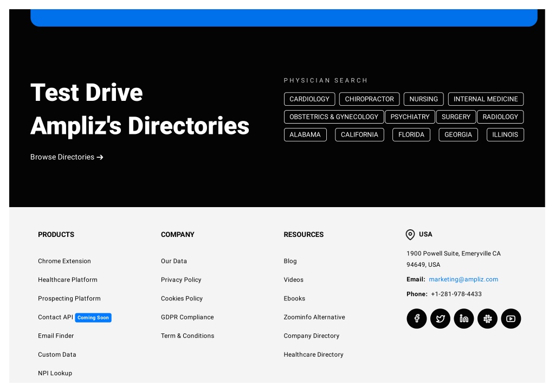
Task: Select the CARDIOLOGY tag
Action: click(x=309, y=99)
